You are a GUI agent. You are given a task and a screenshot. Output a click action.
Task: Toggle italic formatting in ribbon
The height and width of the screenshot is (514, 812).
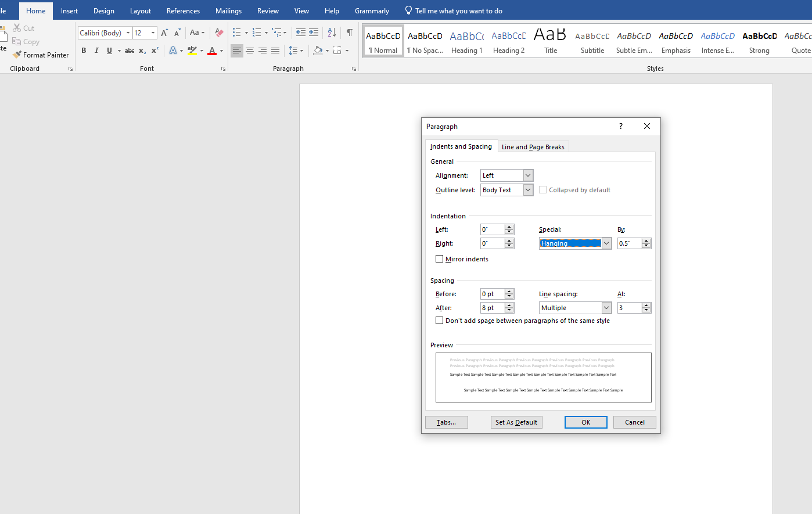[x=96, y=51]
